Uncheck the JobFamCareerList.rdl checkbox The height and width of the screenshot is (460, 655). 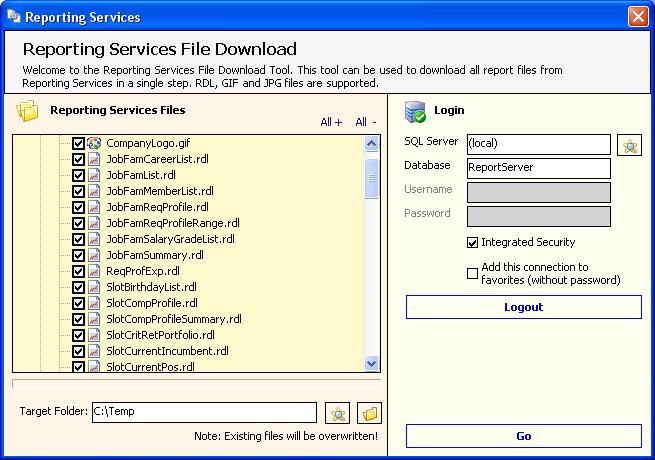point(78,159)
